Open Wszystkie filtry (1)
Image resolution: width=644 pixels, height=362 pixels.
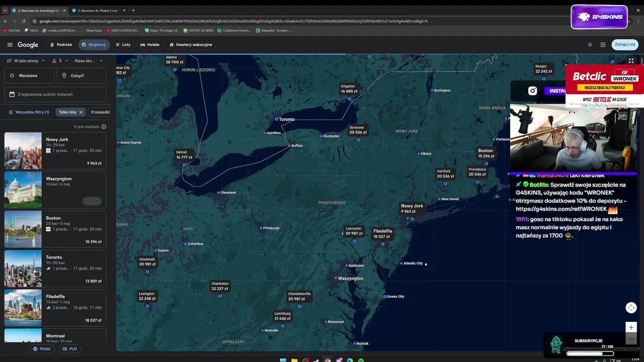click(29, 112)
